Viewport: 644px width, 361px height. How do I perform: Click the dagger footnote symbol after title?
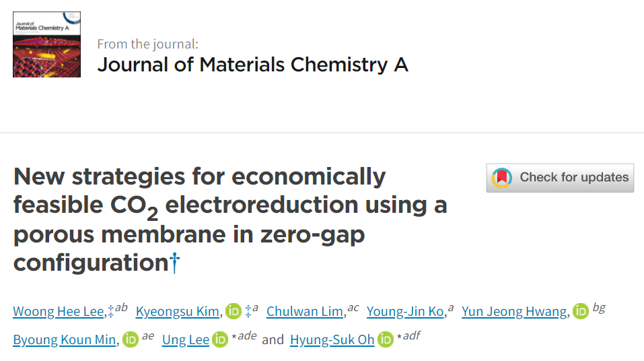175,263
